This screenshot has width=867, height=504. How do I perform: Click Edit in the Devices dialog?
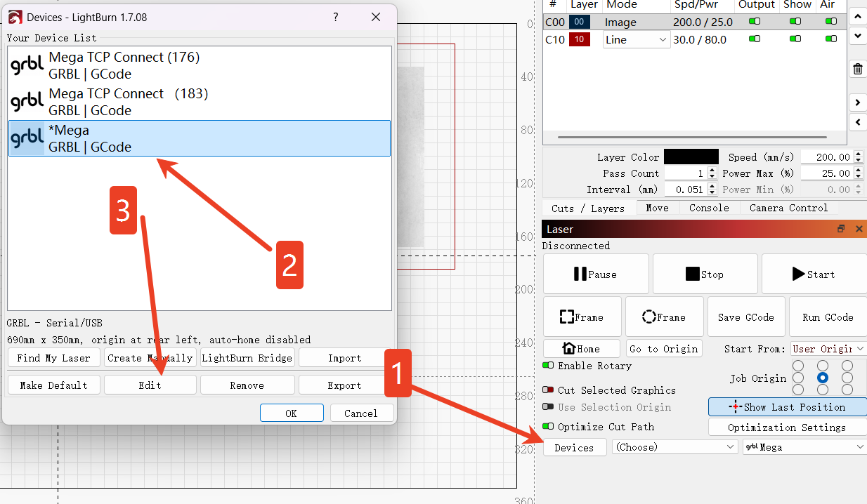click(x=150, y=385)
